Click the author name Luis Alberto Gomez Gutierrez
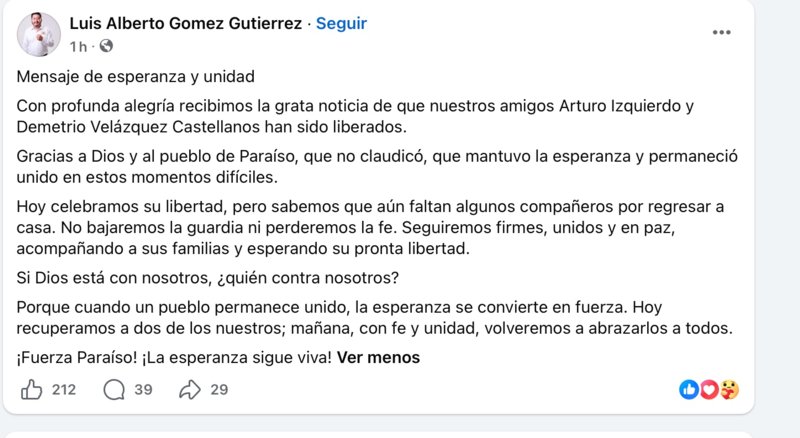Image resolution: width=800 pixels, height=438 pixels. 186,23
